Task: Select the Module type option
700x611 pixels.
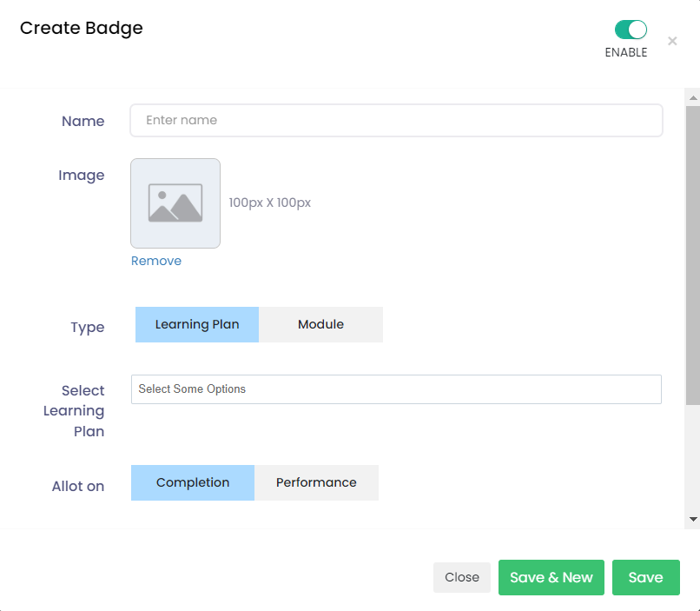Action: coord(320,324)
